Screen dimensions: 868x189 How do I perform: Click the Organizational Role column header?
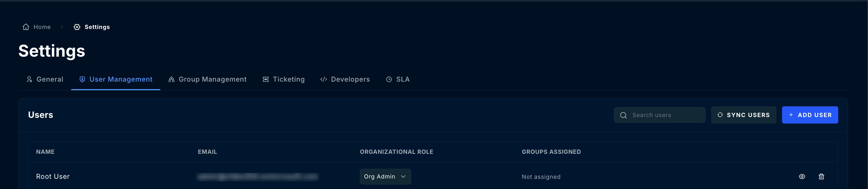[x=396, y=152]
